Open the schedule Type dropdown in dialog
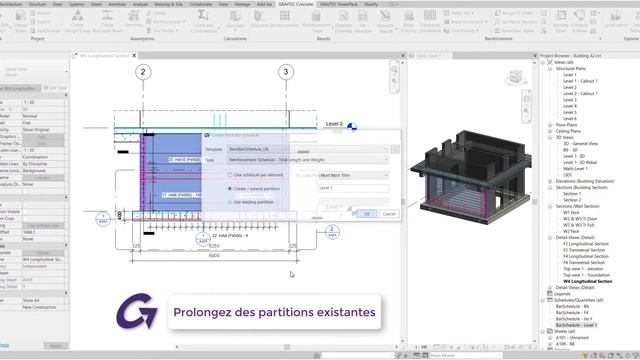 coord(308,160)
